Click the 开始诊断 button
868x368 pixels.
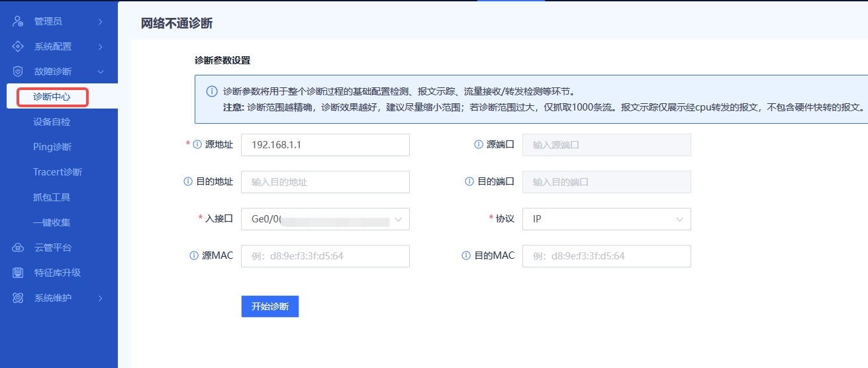[x=270, y=306]
